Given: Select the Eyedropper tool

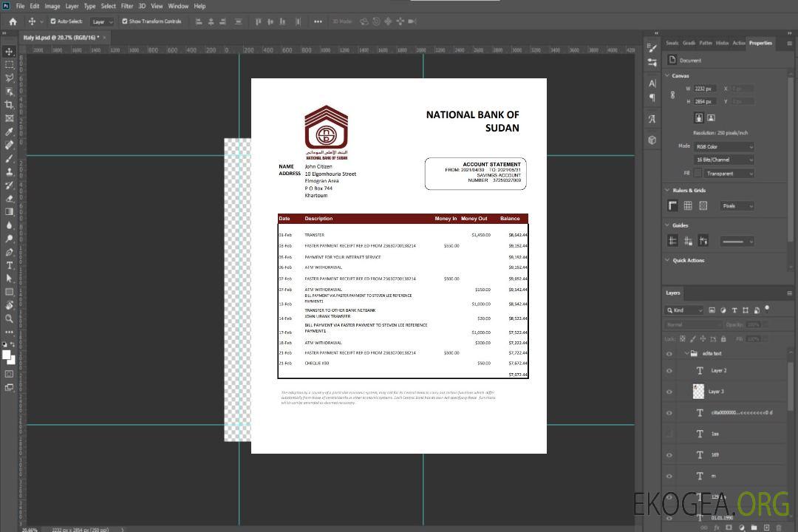Looking at the screenshot, I should (x=9, y=132).
